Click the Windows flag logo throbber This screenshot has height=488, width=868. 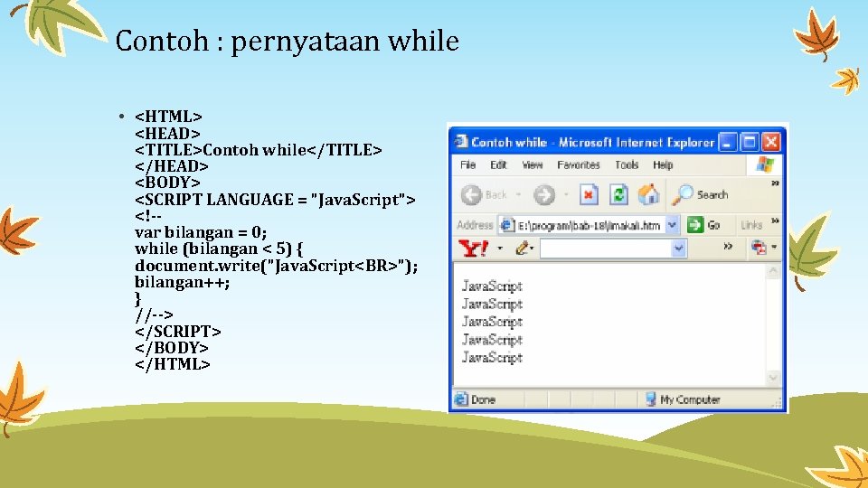765,164
